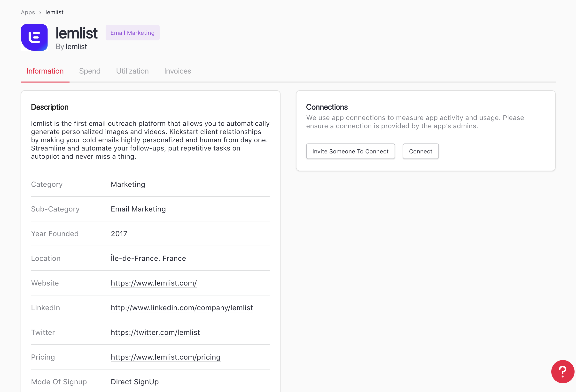Open the Utilization tab
This screenshot has height=392, width=576.
132,71
